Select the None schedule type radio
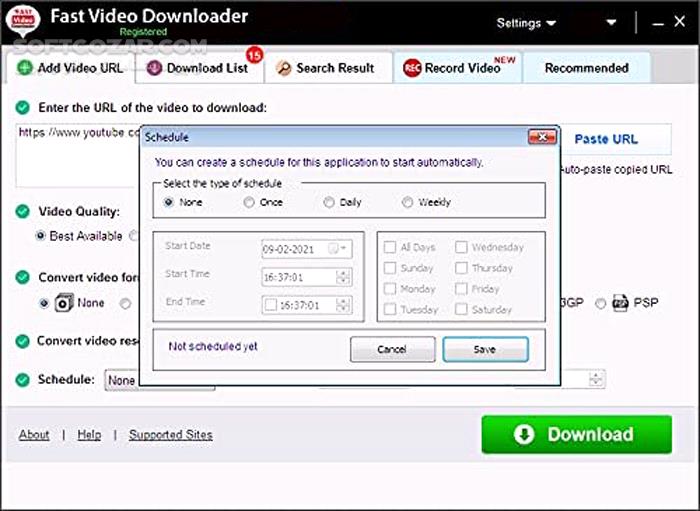 click(x=169, y=202)
